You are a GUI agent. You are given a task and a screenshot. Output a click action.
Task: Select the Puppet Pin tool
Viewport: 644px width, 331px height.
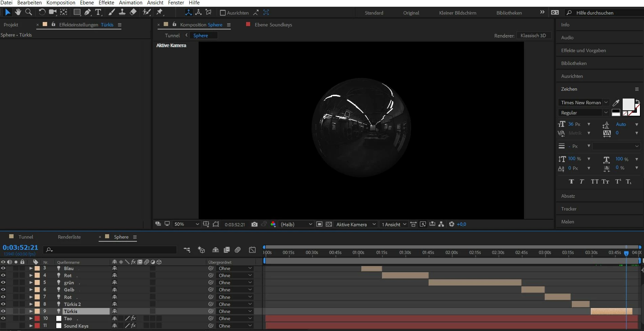click(160, 13)
